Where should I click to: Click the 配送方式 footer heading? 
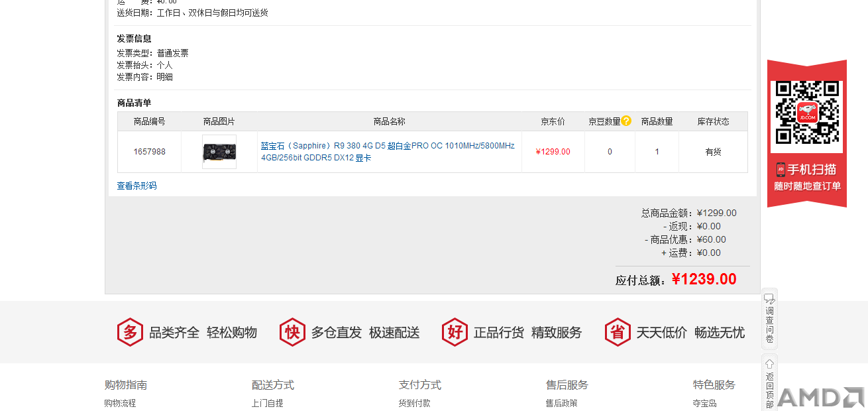(x=273, y=385)
